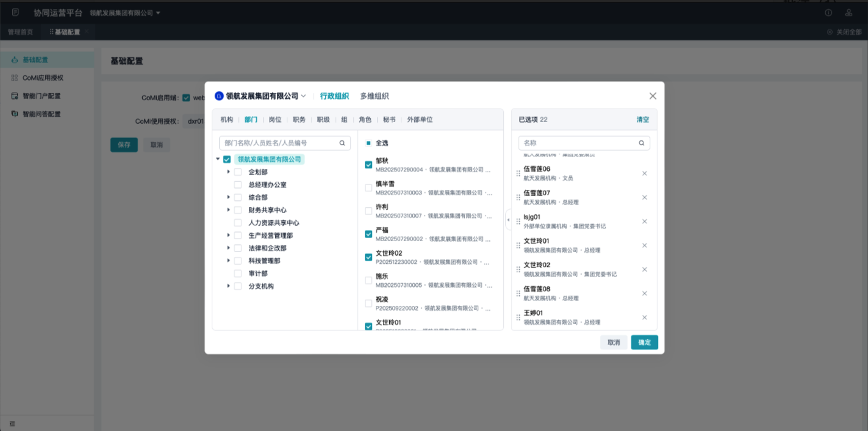Click drag handle beside 伍雪莲06
The image size is (868, 431).
(x=518, y=173)
